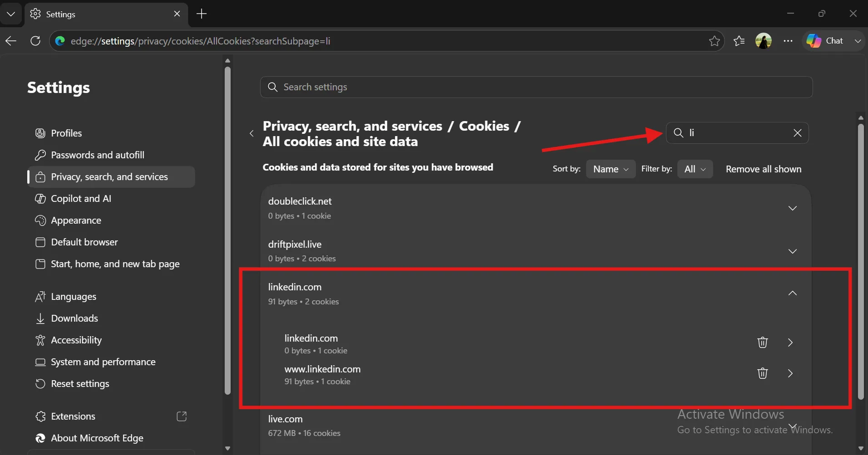Click the edge icon in address bar
Image resolution: width=868 pixels, height=455 pixels.
pos(60,41)
